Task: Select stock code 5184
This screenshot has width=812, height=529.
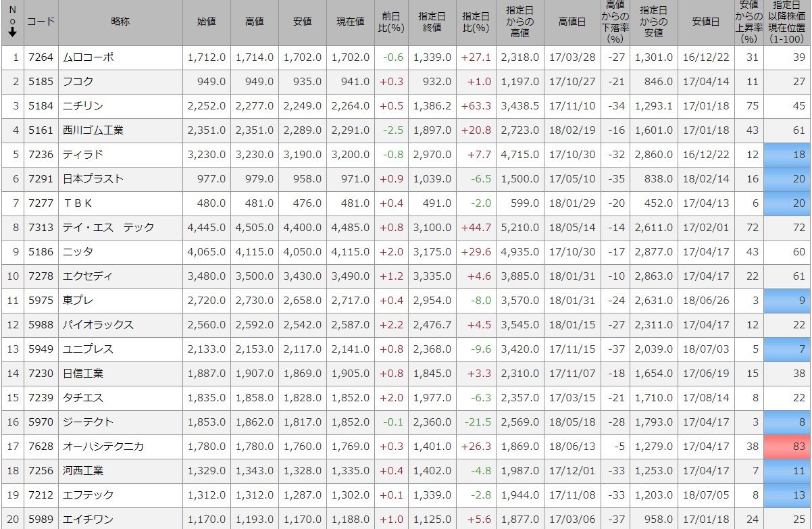Action: coord(41,106)
